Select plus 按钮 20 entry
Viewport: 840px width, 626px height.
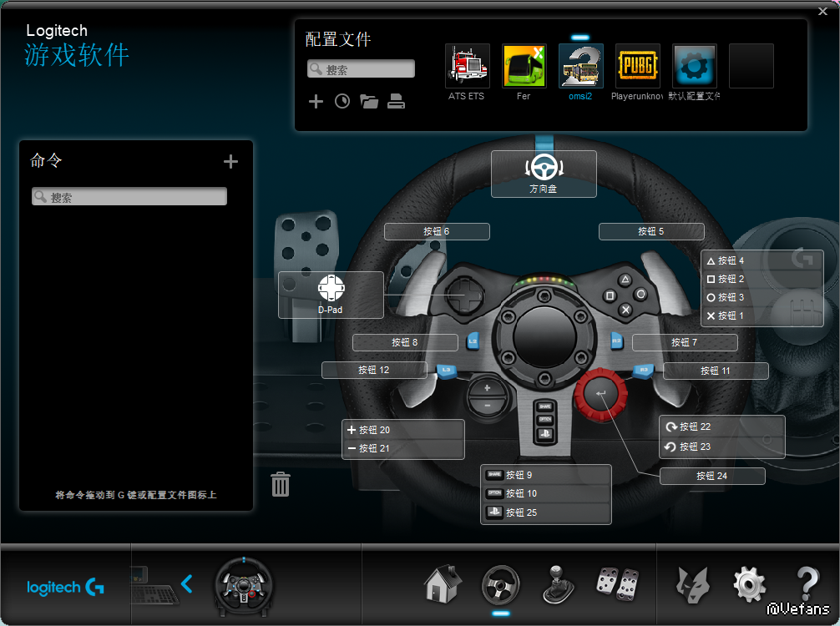click(402, 430)
